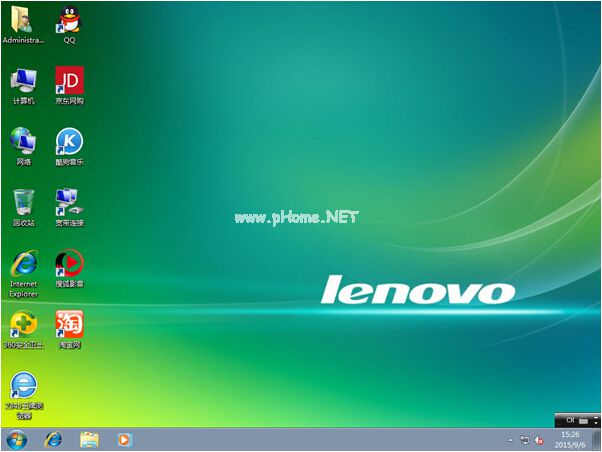Select the Internet Explorer desktop icon
Viewport: 602px width, 452px height.
23,274
